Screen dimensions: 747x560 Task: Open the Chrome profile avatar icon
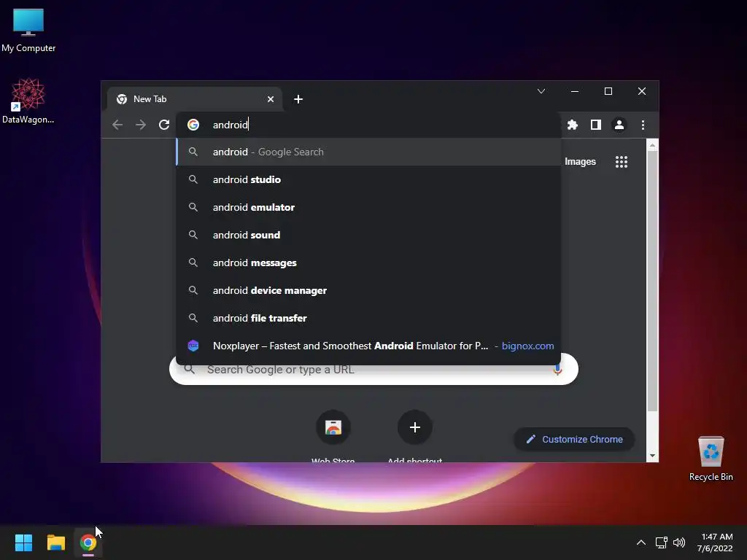pos(619,125)
